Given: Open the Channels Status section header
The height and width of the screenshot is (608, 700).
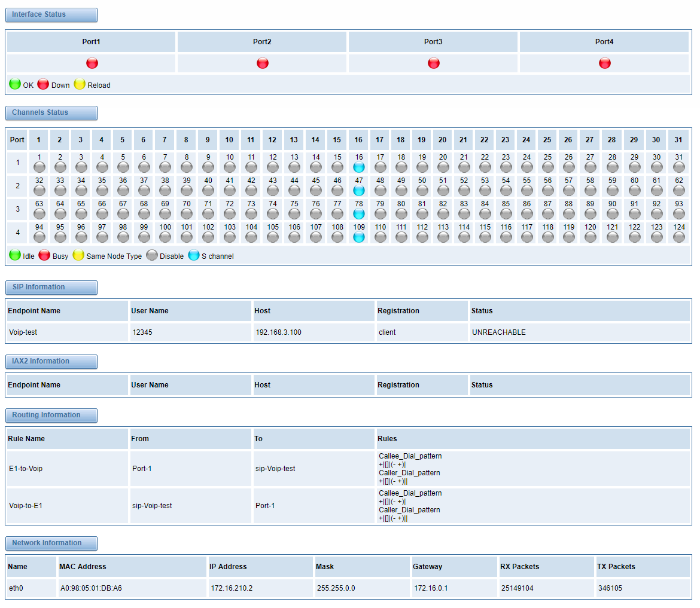Looking at the screenshot, I should tap(51, 113).
